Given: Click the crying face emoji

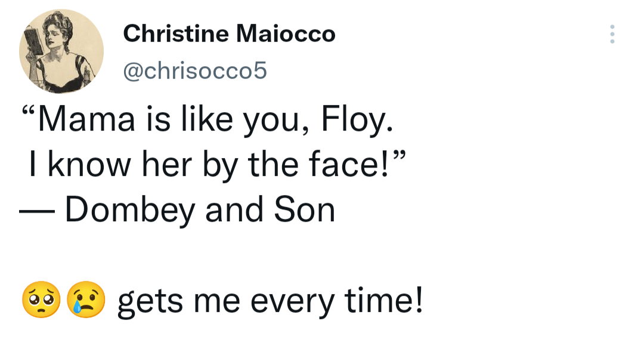Looking at the screenshot, I should tap(86, 301).
